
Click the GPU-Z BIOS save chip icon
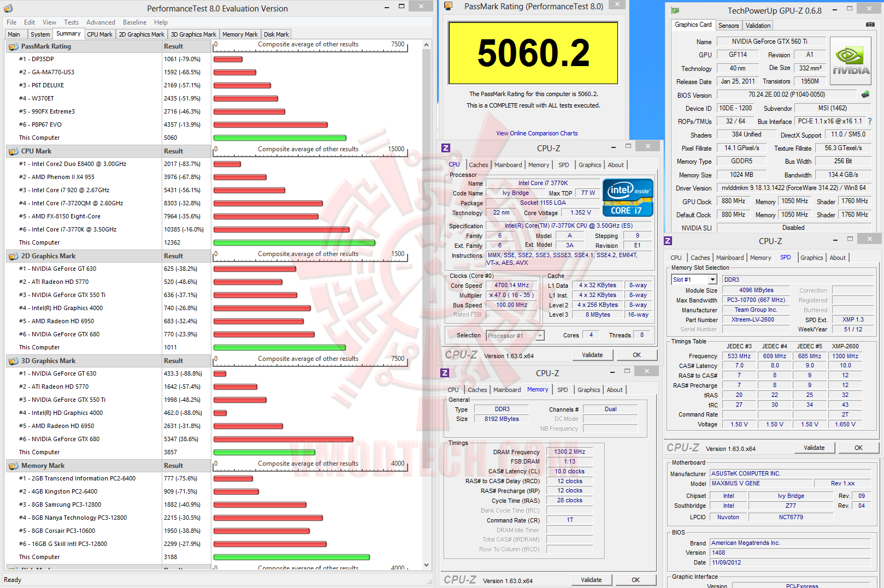865,94
